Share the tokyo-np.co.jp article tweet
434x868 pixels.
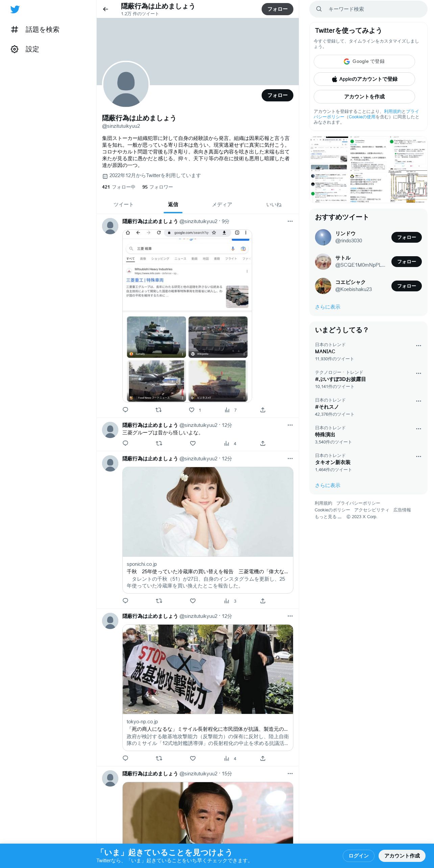coord(263,758)
